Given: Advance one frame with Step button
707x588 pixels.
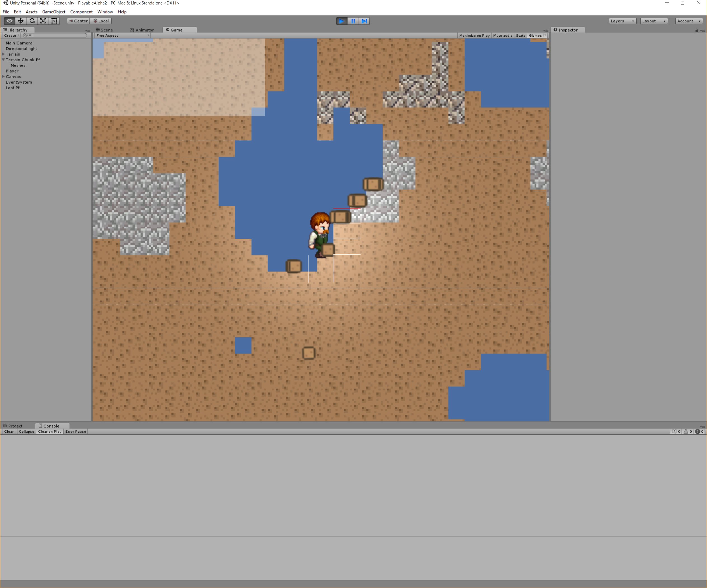Looking at the screenshot, I should [x=364, y=21].
